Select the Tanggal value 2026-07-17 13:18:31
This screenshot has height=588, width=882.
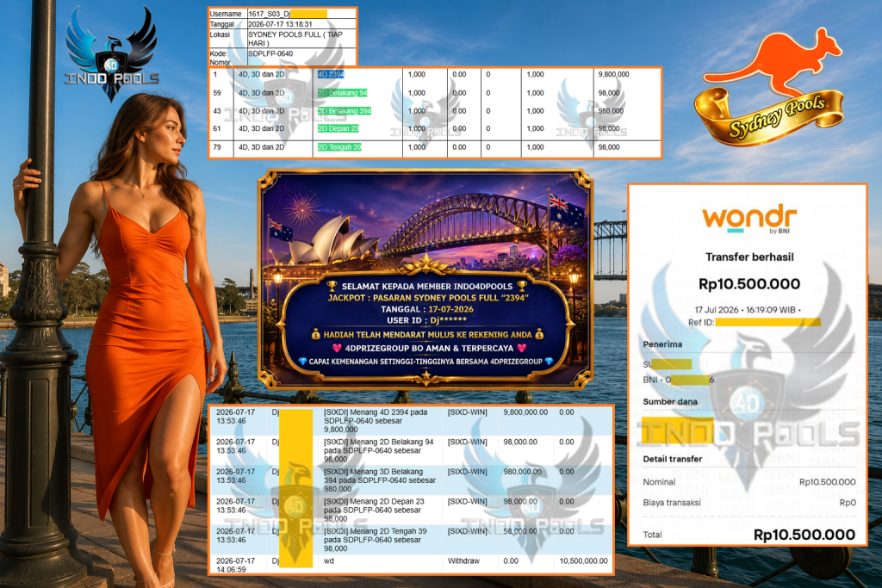(x=280, y=24)
